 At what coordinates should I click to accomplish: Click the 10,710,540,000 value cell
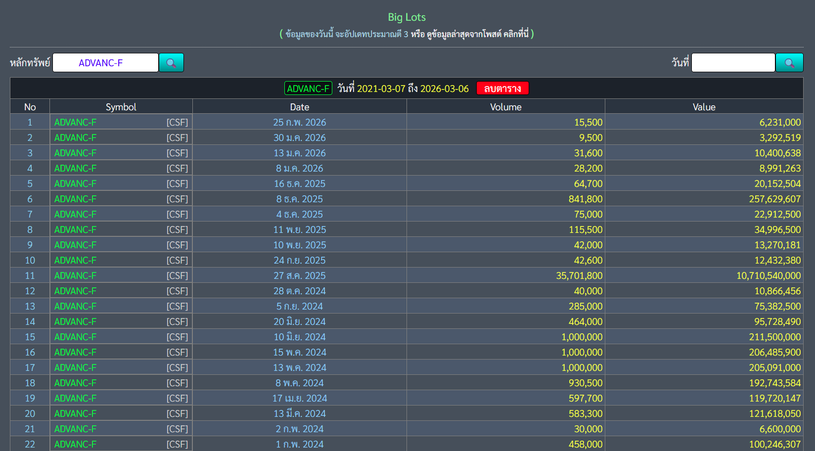[x=768, y=275]
